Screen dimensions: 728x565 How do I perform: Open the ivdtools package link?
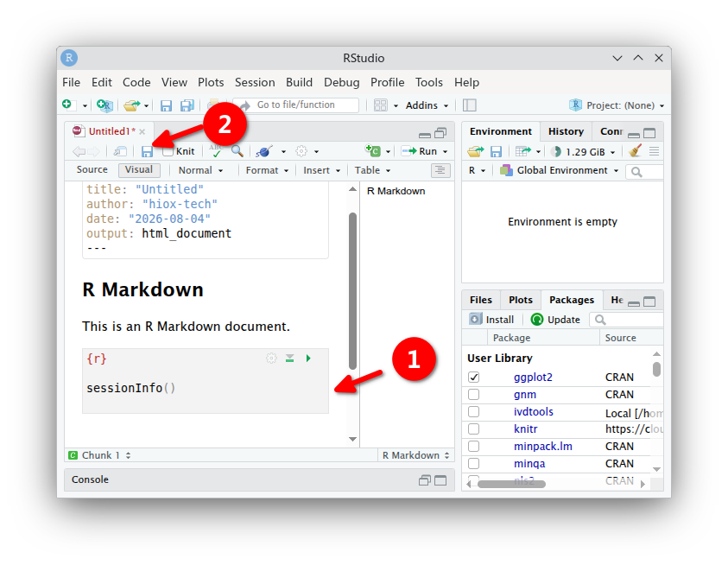click(x=534, y=412)
